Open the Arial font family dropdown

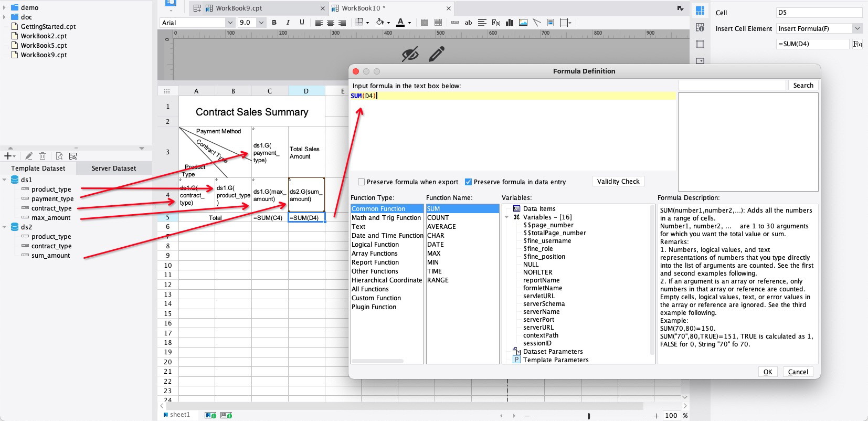pyautogui.click(x=230, y=23)
